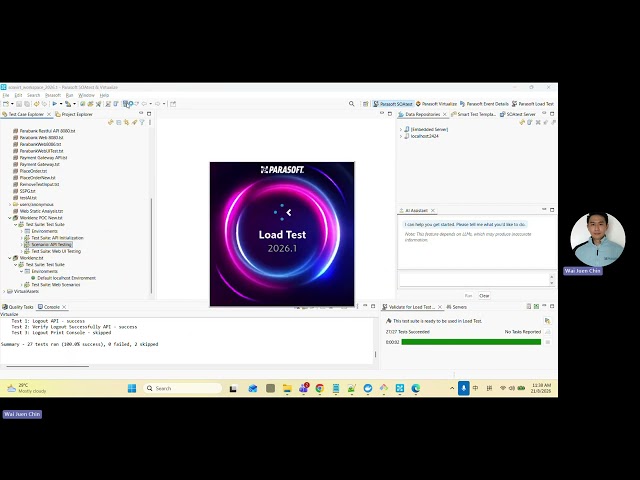Image resolution: width=640 pixels, height=480 pixels.
Task: Click the blue Run test play icon
Action: [x=55, y=104]
